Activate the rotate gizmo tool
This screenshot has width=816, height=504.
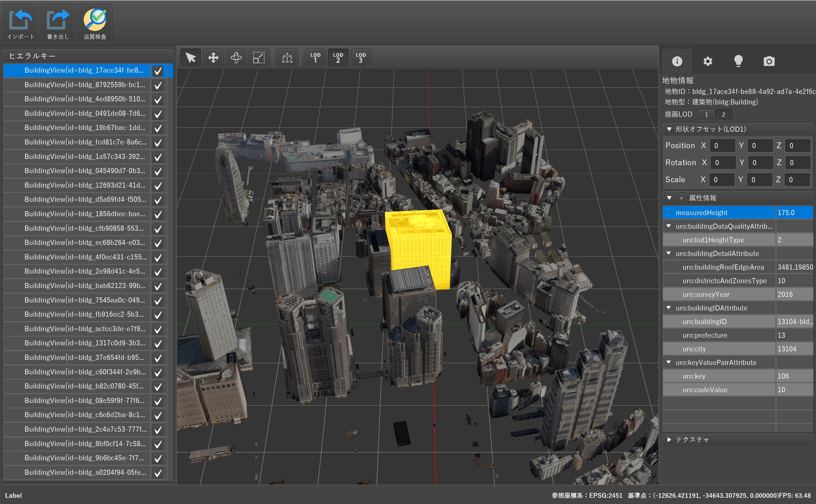pos(236,58)
